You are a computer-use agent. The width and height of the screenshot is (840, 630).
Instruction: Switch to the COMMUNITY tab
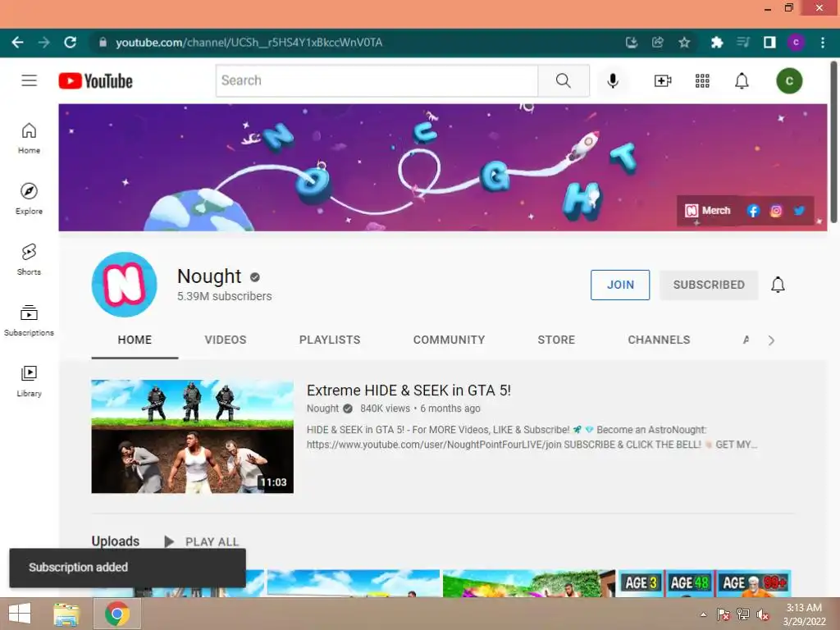point(449,340)
